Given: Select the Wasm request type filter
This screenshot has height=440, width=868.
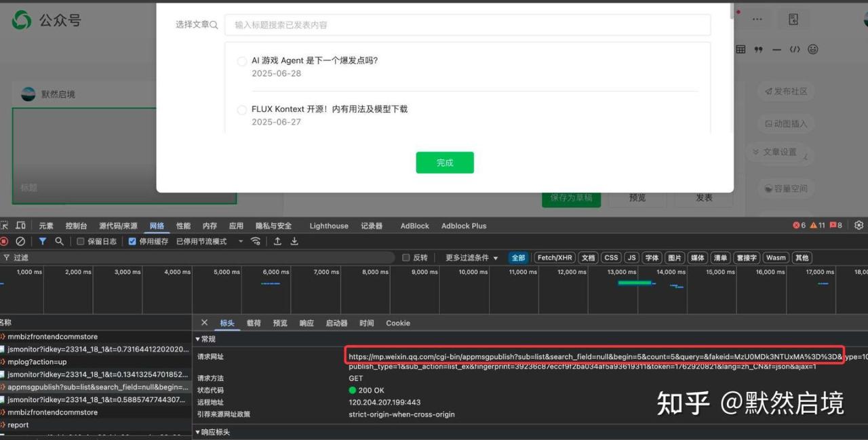Looking at the screenshot, I should coord(776,258).
